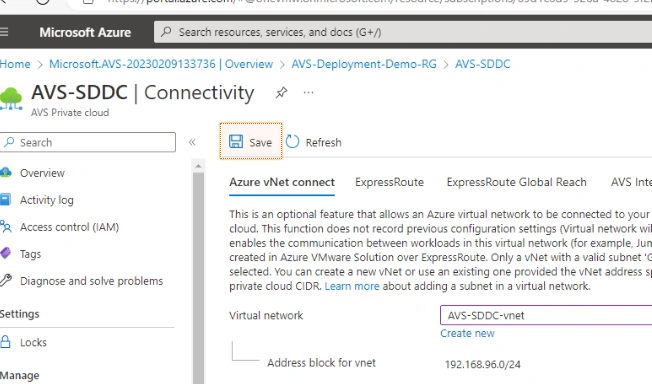Open Microsoft.AVS-20230209133736 Overview breadcrumb
The image size is (652, 384).
(161, 64)
